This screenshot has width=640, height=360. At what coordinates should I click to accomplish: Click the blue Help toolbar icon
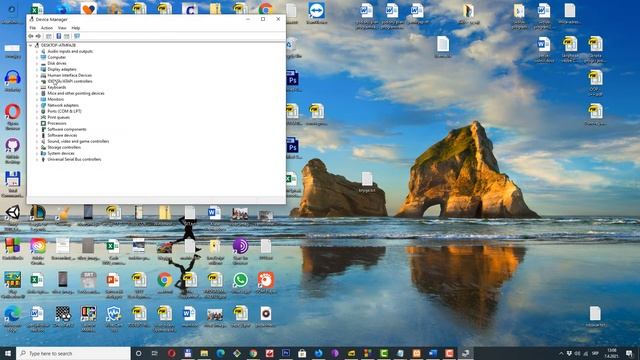click(58, 36)
